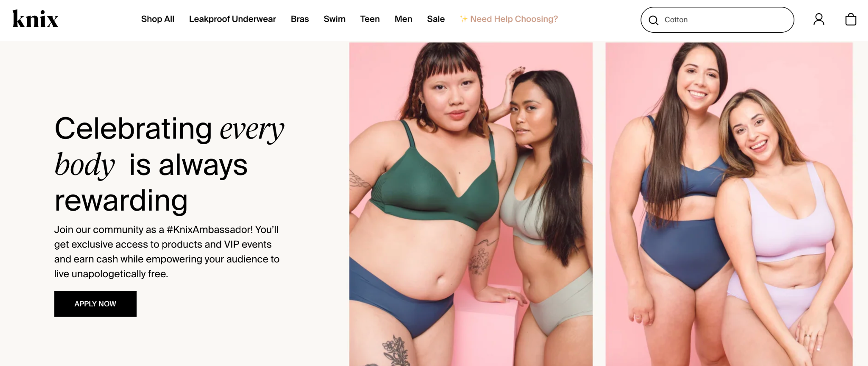Open the Teen section

[x=370, y=19]
